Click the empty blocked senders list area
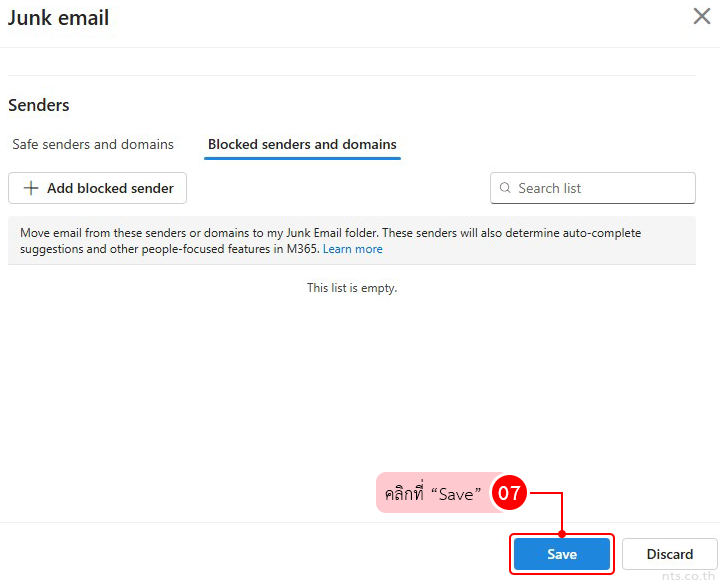The height and width of the screenshot is (583, 720). click(x=352, y=390)
